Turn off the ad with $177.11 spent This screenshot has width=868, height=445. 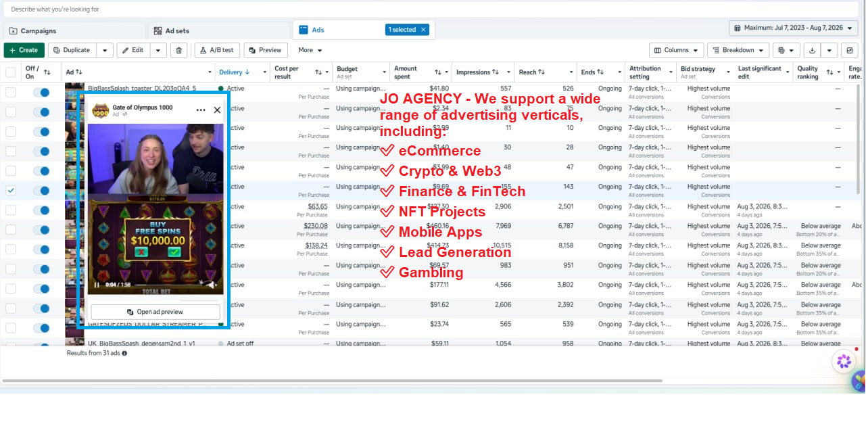tap(41, 289)
